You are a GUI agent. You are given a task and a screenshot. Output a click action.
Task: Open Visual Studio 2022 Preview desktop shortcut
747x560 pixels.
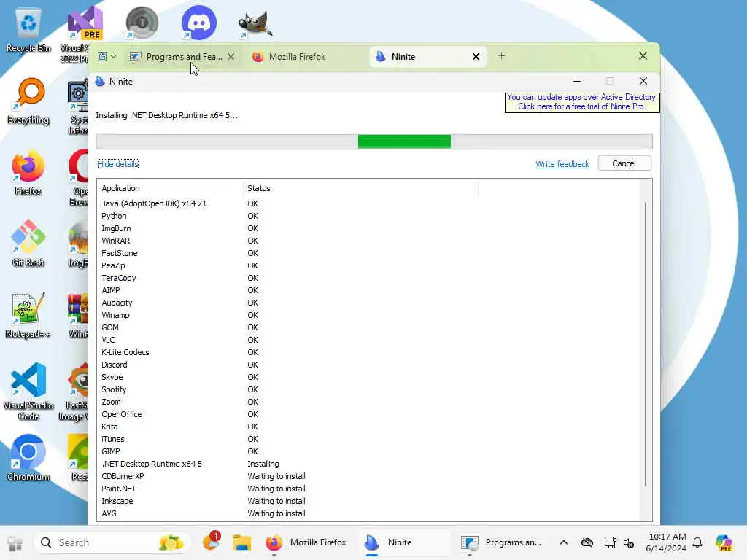[x=84, y=34]
